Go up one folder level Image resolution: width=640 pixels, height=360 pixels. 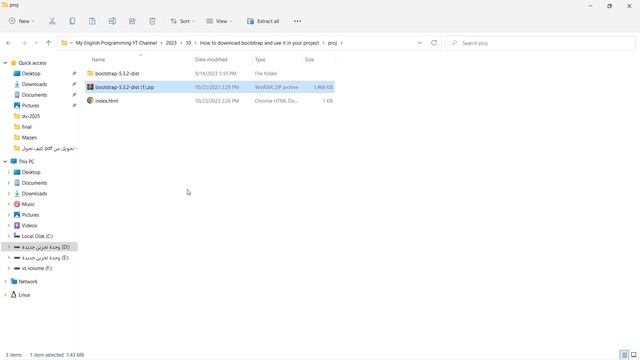(48, 43)
